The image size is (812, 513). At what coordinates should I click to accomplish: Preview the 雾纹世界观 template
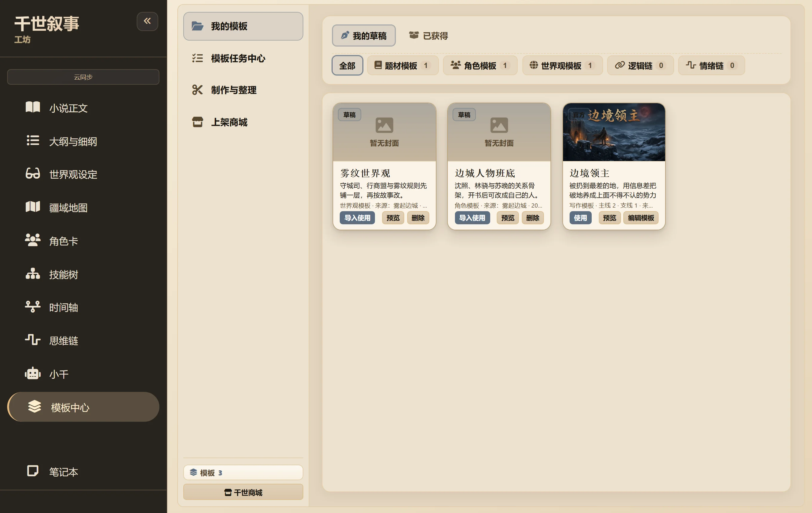[393, 218]
